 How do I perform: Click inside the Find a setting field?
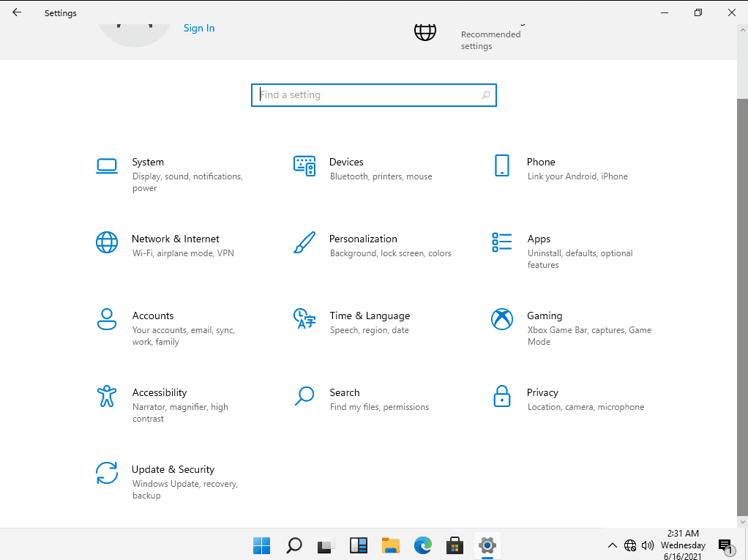coord(373,95)
